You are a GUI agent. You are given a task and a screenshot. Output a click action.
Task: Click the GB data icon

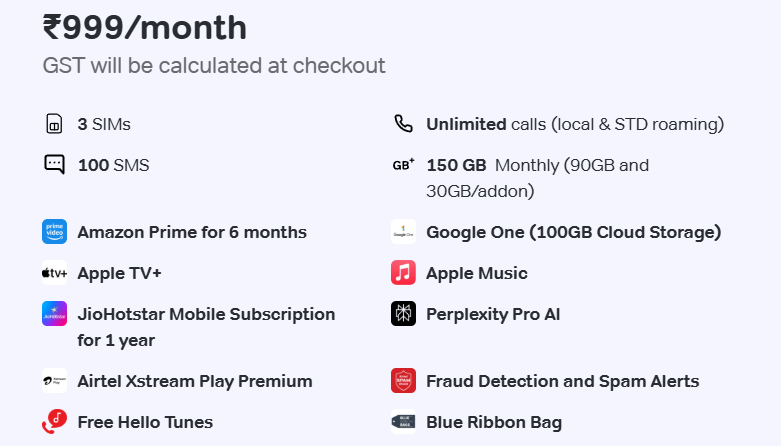click(403, 165)
